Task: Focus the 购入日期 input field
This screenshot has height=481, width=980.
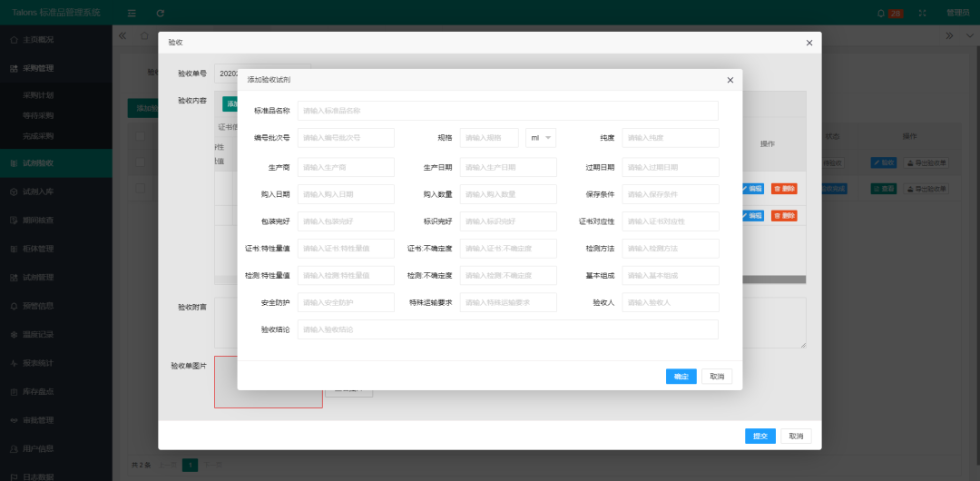Action: coord(346,194)
